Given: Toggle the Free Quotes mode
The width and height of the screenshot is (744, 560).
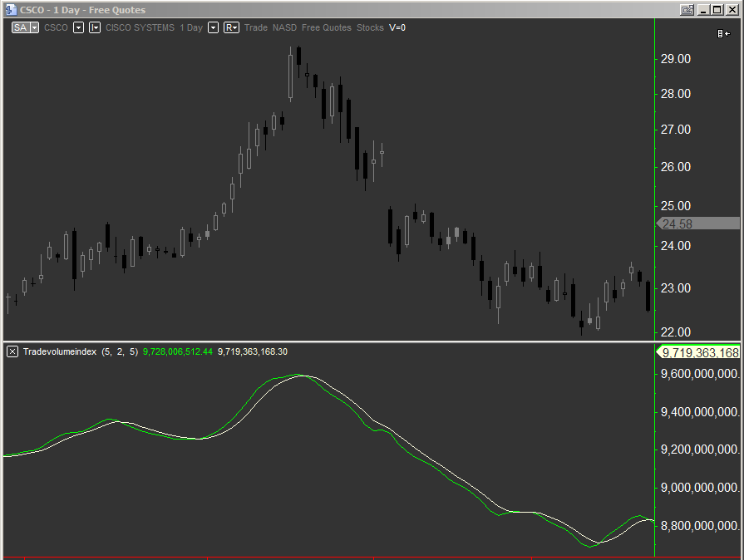Looking at the screenshot, I should coord(326,27).
